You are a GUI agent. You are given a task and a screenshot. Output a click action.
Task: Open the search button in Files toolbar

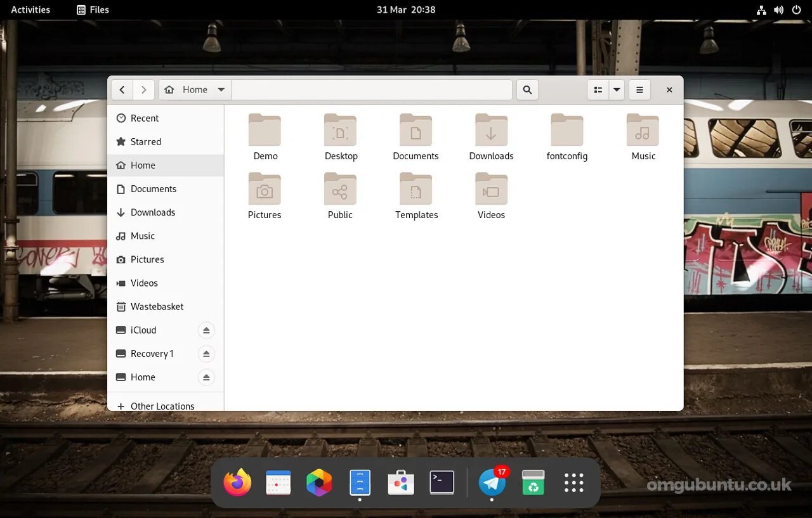527,90
